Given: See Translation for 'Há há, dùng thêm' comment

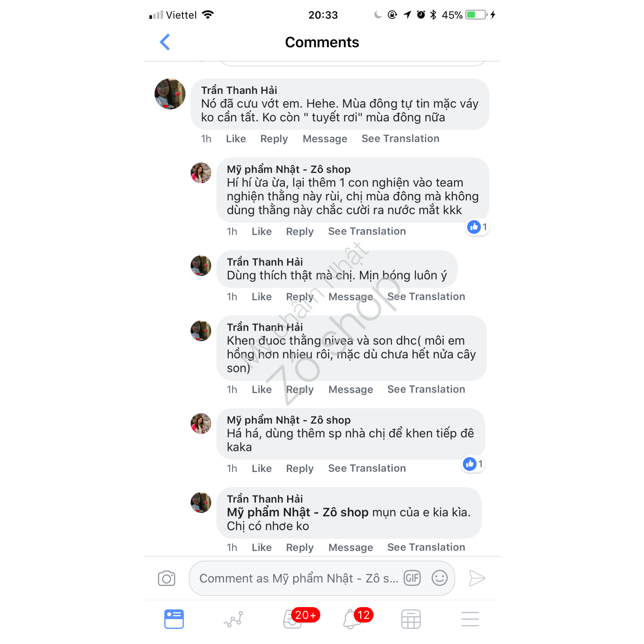Looking at the screenshot, I should pos(367,468).
